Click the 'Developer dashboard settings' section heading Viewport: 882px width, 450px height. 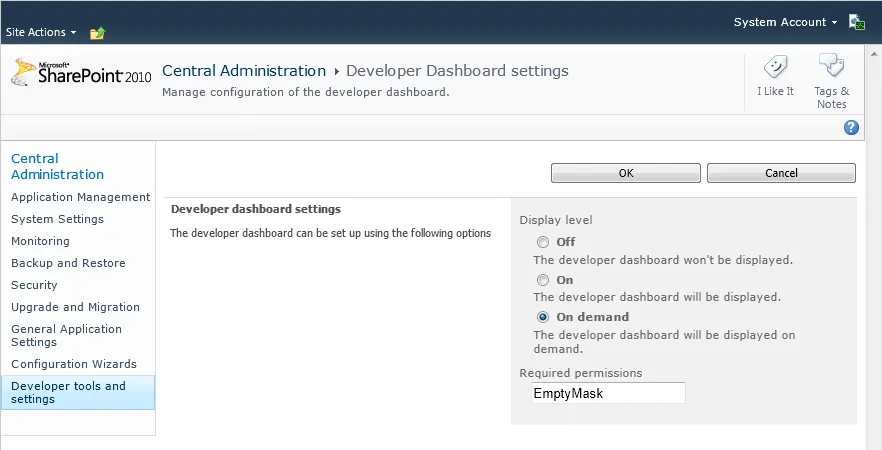click(x=256, y=209)
